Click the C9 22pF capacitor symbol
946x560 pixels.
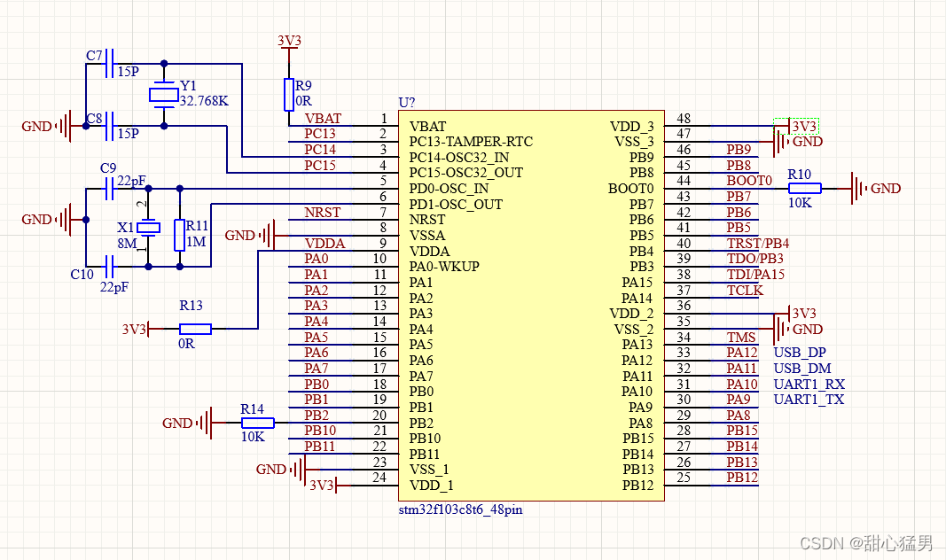pyautogui.click(x=111, y=188)
